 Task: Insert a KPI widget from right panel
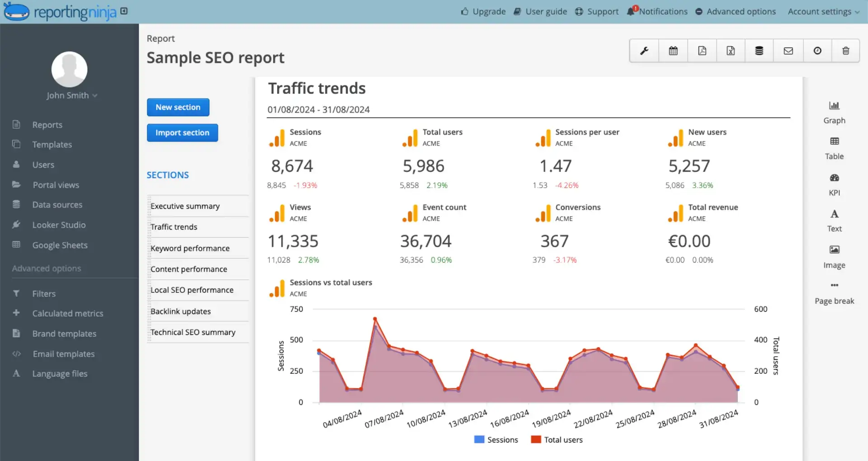[834, 185]
